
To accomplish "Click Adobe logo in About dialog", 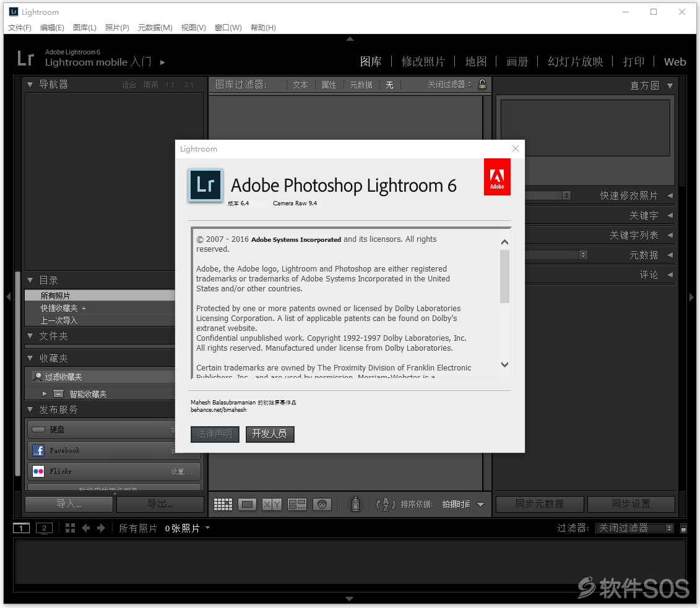I will (497, 177).
